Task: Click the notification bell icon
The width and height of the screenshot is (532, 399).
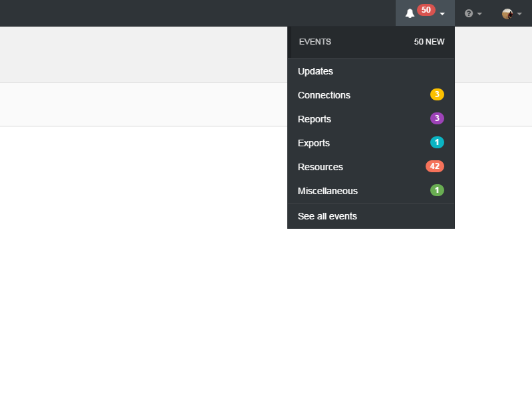Action: click(x=410, y=13)
